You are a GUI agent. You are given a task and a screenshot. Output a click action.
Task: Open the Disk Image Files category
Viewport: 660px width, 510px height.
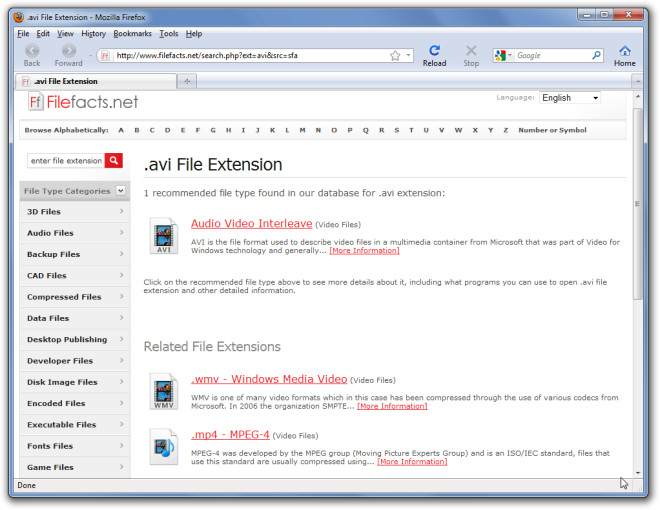(75, 382)
